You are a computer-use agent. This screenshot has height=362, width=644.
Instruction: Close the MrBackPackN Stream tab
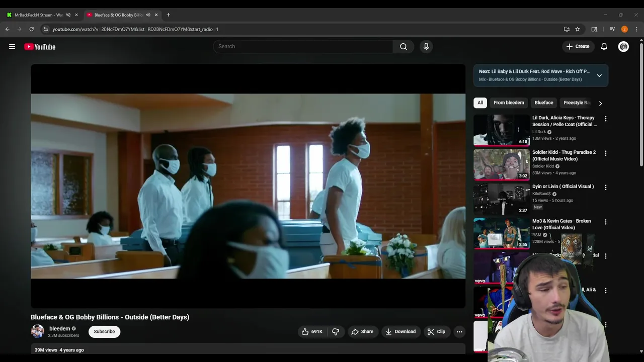coord(76,15)
